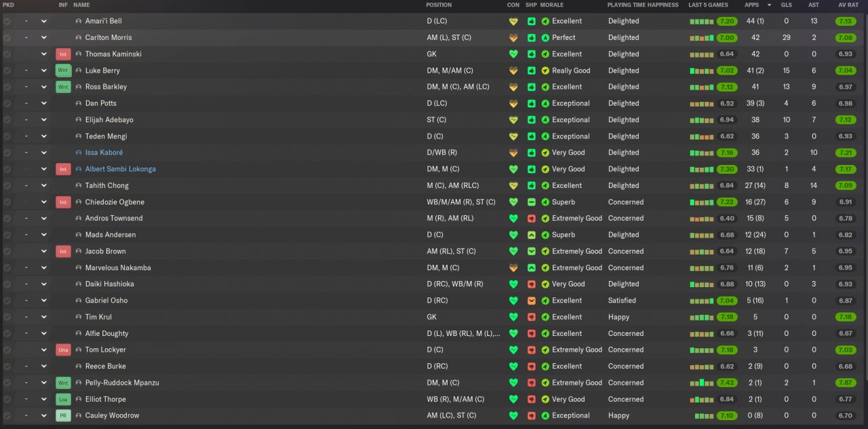
Task: Open Chiedozie Ogbene's player profile
Action: 115,202
